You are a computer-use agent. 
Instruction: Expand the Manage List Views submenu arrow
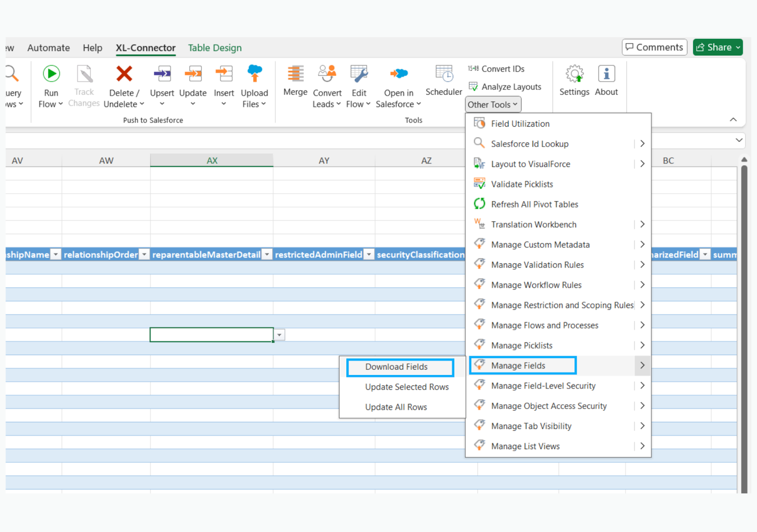click(642, 446)
